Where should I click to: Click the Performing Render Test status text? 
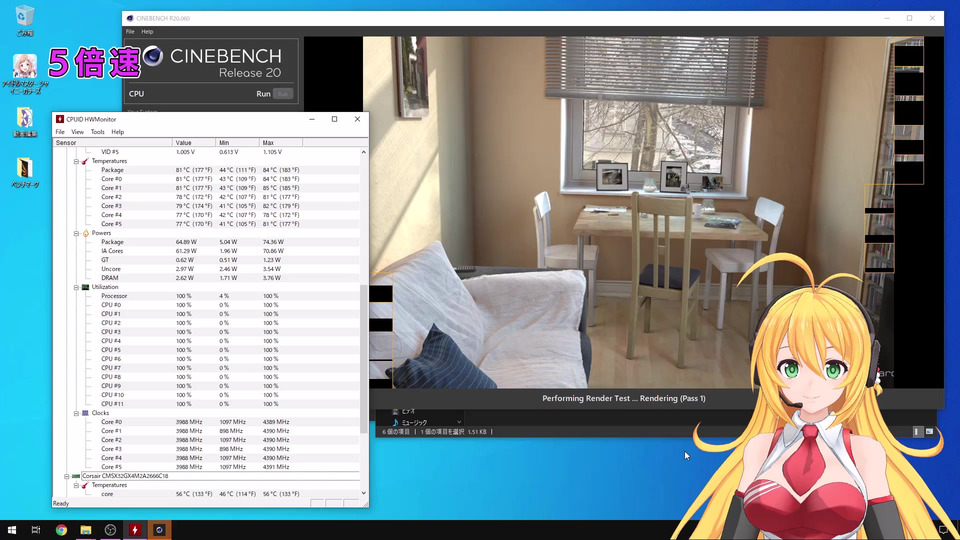pos(624,398)
